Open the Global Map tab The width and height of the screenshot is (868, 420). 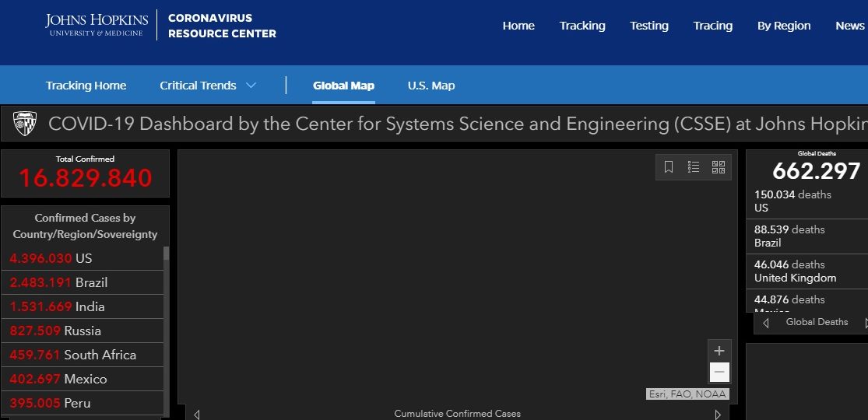(x=343, y=86)
